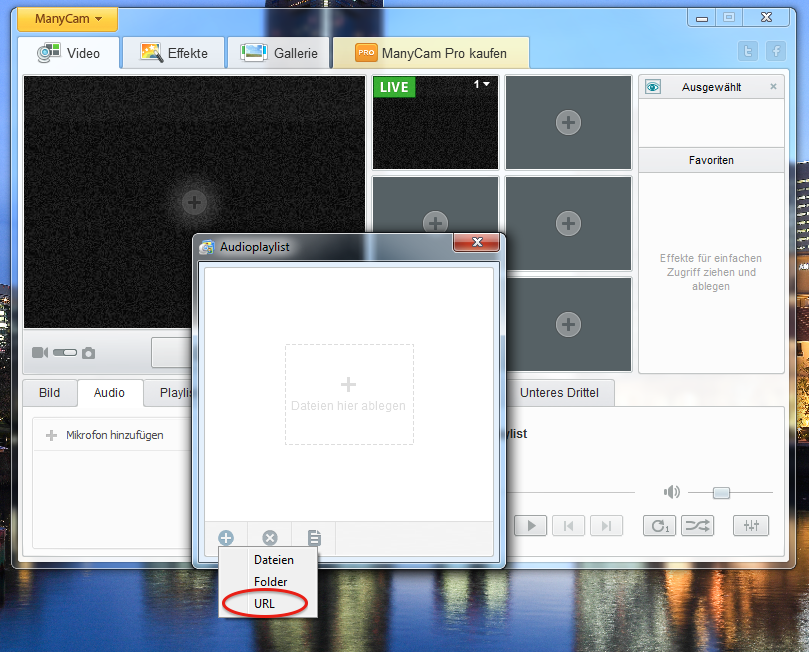Open the Effekte tab
Screen dimensions: 809x652
point(174,53)
